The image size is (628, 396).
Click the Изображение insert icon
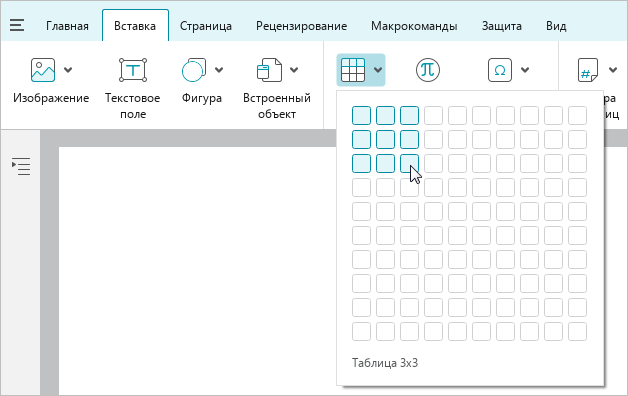[x=43, y=70]
